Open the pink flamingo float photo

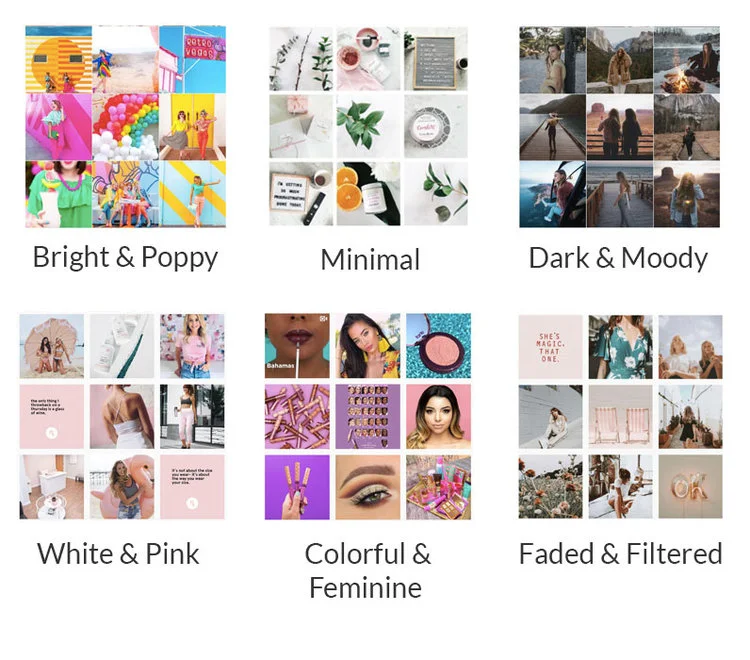point(122,487)
